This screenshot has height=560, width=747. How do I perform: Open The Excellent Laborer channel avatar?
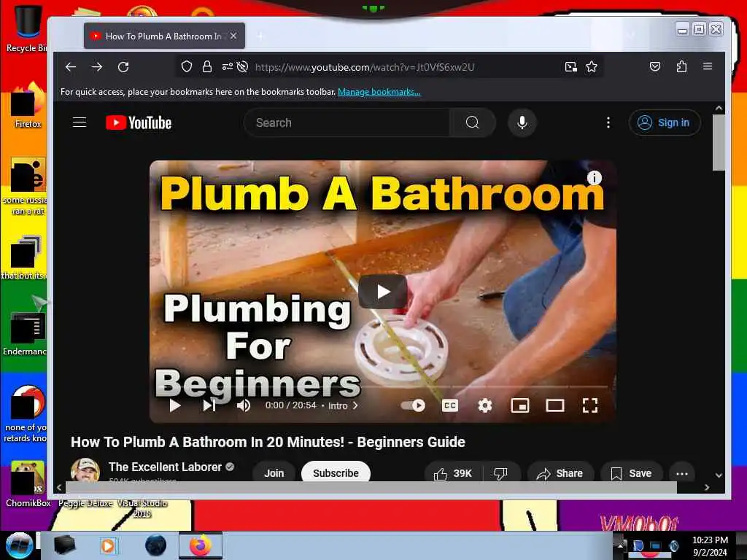click(x=85, y=470)
